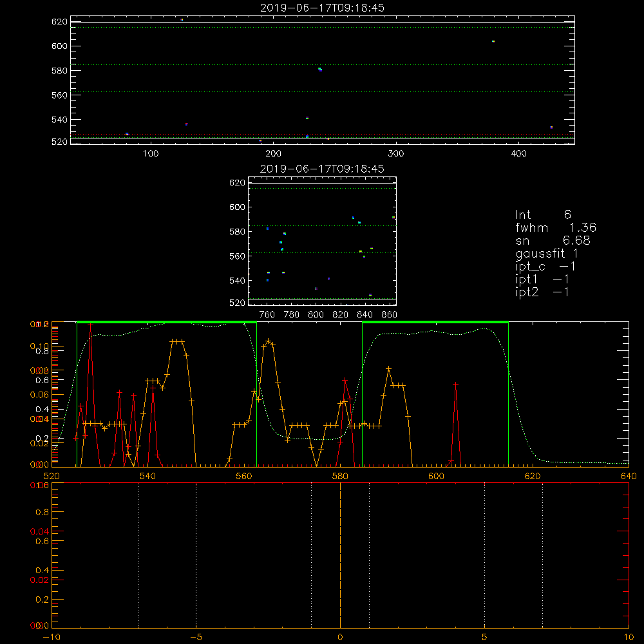Pick the red peak marker near 604 in the spectrum plot
The height and width of the screenshot is (644, 644).
(455, 384)
